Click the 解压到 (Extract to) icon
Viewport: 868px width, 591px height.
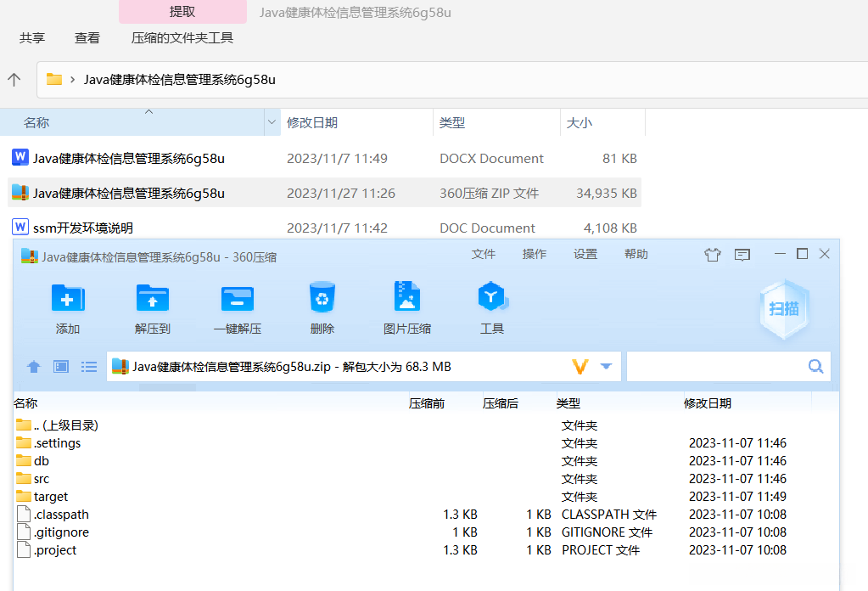point(152,299)
